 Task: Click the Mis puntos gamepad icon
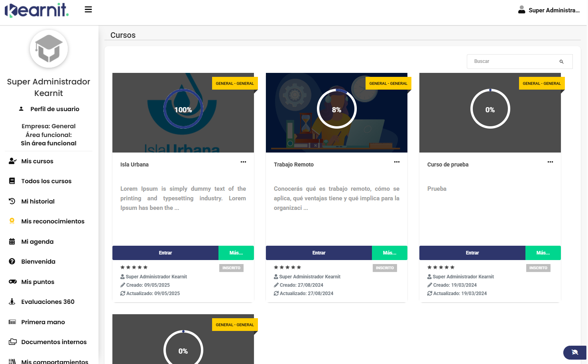pos(12,282)
